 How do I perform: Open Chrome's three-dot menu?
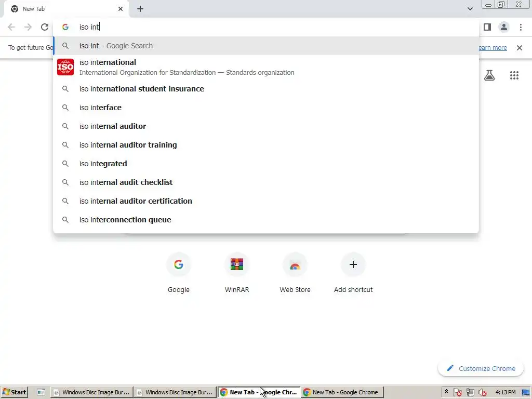click(x=521, y=27)
